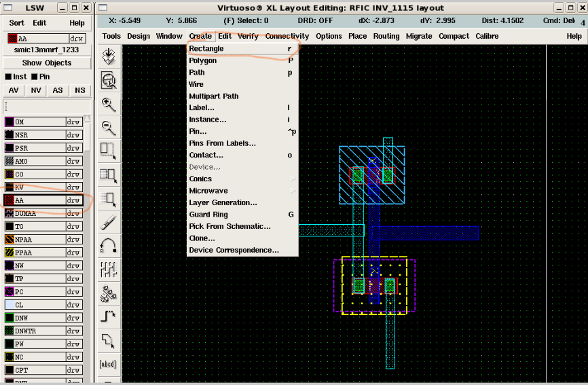Screen dimensions: 588x385
Task: Expand the Microwave submenu
Action: pos(242,191)
